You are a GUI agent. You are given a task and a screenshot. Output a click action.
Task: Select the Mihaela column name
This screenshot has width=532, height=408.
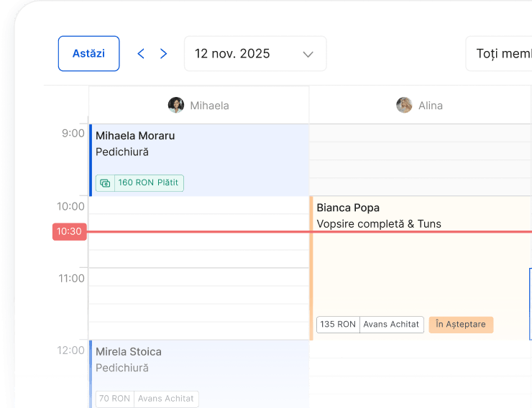pyautogui.click(x=209, y=106)
